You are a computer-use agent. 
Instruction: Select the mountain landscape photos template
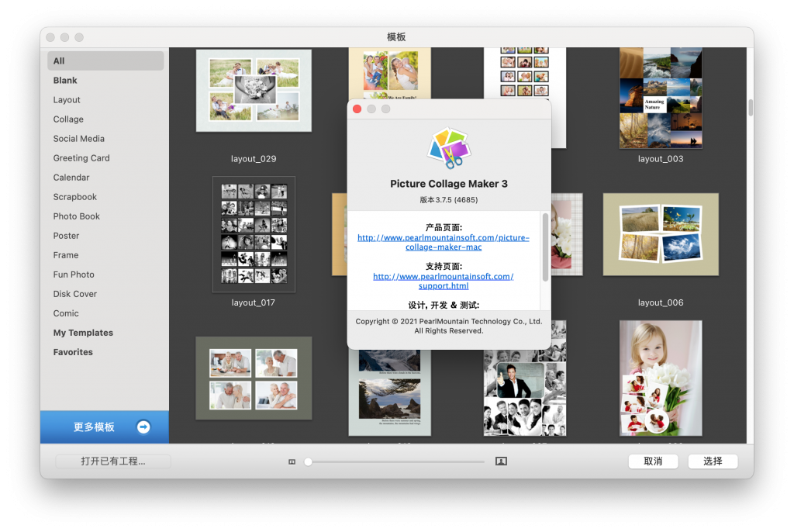click(x=389, y=393)
